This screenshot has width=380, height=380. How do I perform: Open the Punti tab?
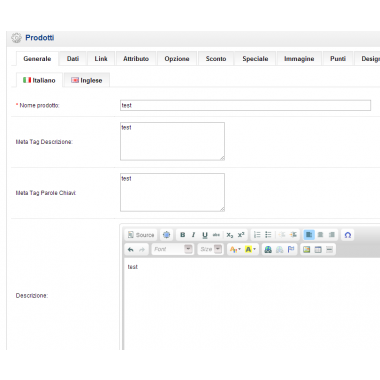pos(338,59)
